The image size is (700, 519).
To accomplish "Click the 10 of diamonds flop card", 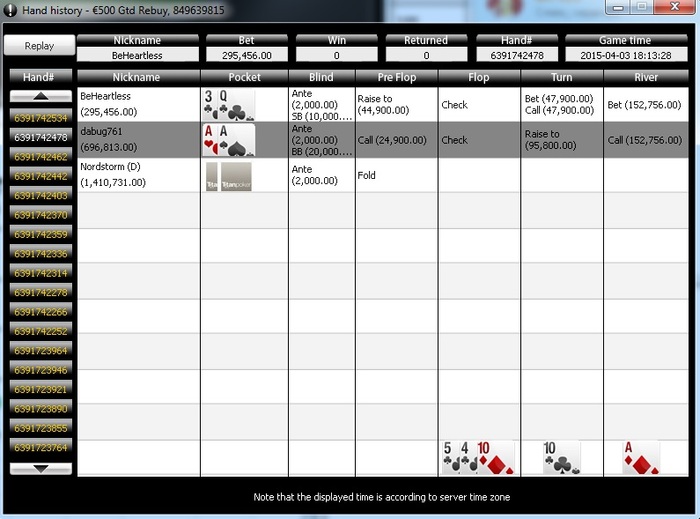I will (x=495, y=457).
